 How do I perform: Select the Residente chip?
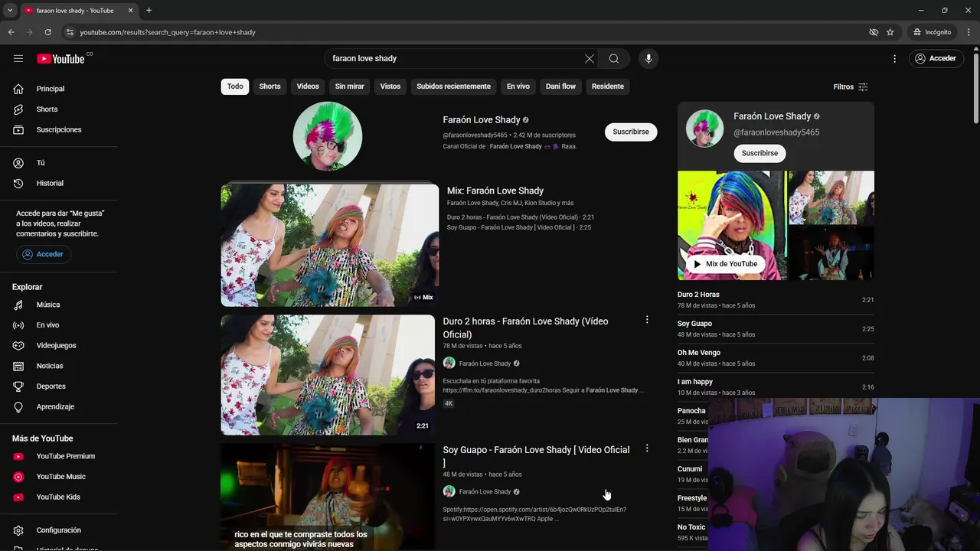pos(608,86)
